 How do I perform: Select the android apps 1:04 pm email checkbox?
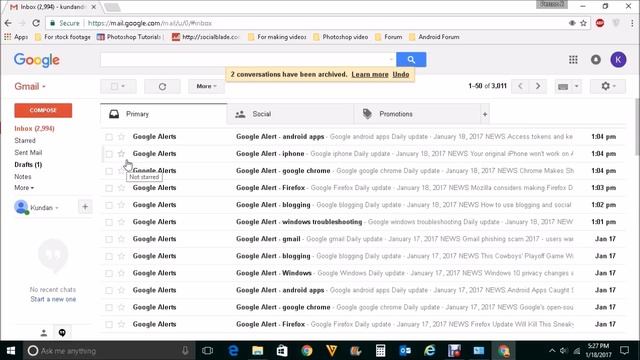click(109, 137)
